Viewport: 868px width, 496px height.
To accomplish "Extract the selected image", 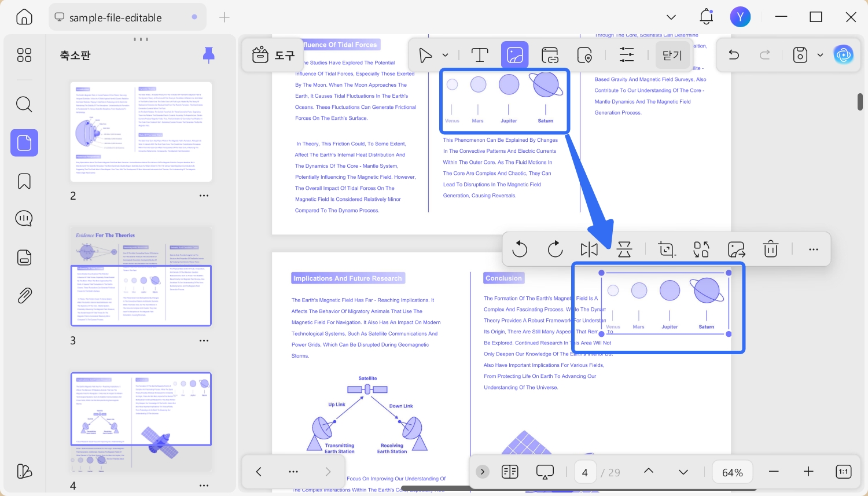I will (x=736, y=249).
